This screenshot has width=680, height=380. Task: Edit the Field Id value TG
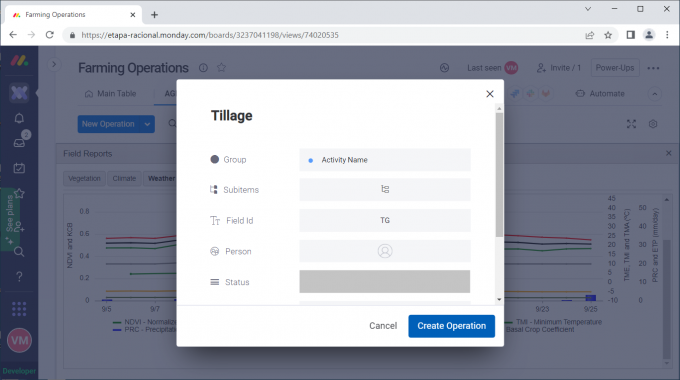[x=385, y=220]
